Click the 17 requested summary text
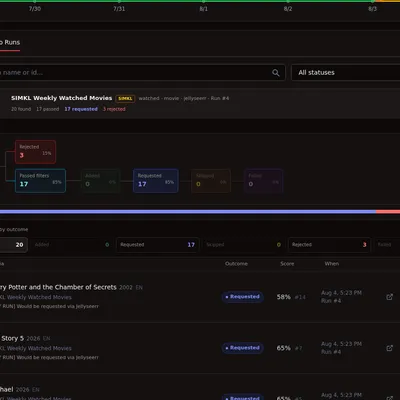Image resolution: width=400 pixels, height=400 pixels. click(x=81, y=109)
